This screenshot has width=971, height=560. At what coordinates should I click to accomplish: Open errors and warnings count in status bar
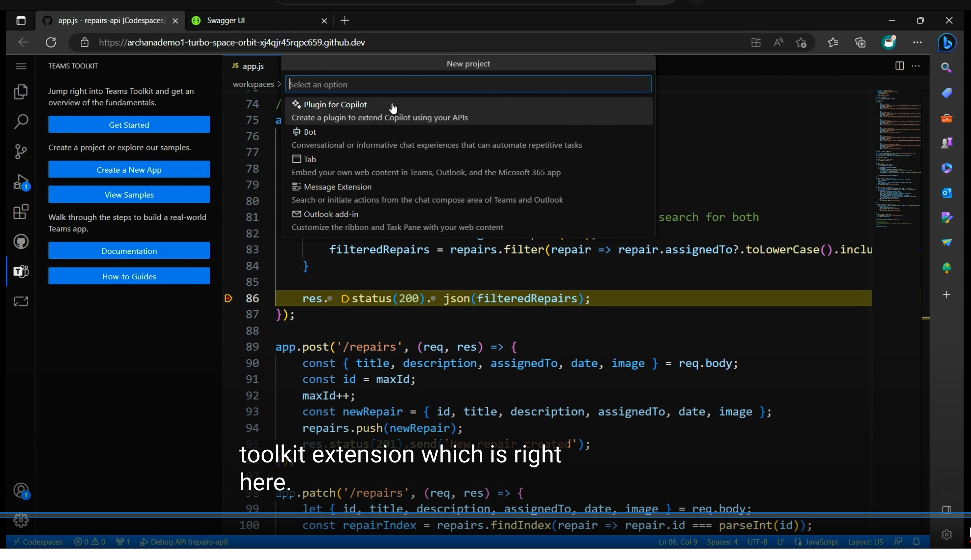click(90, 542)
